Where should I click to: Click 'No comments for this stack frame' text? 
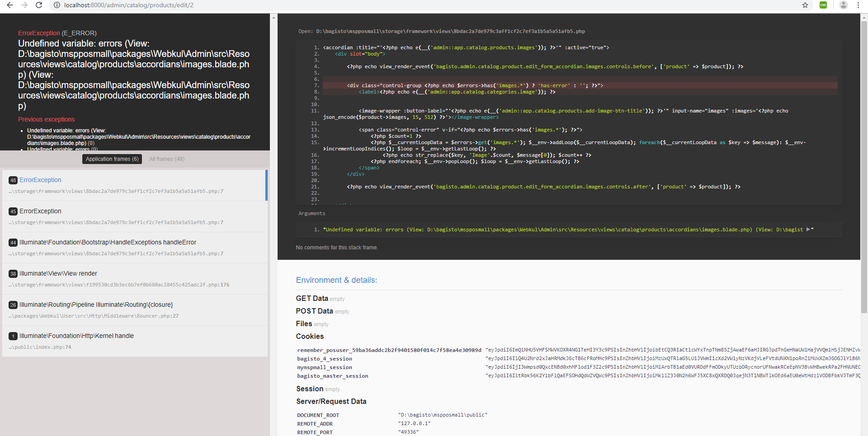point(337,248)
